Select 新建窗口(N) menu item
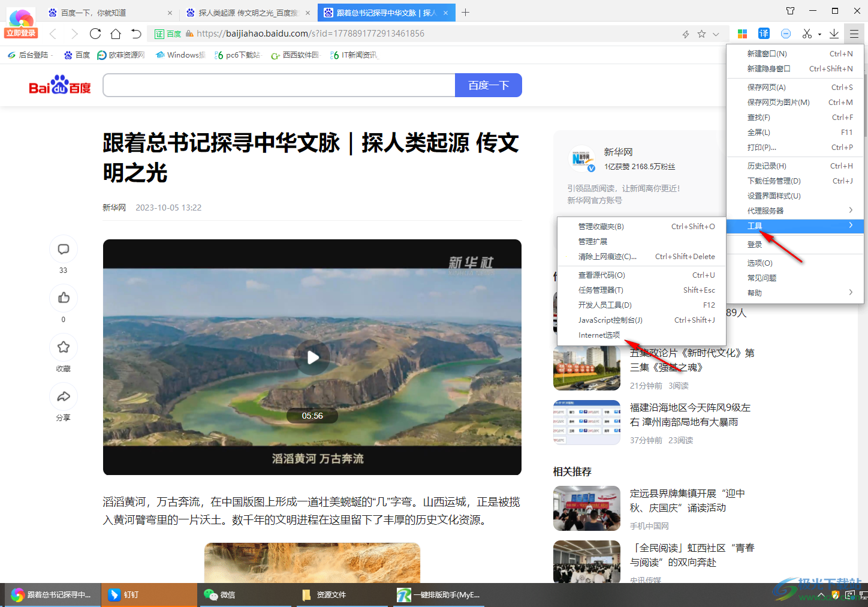 pyautogui.click(x=795, y=53)
